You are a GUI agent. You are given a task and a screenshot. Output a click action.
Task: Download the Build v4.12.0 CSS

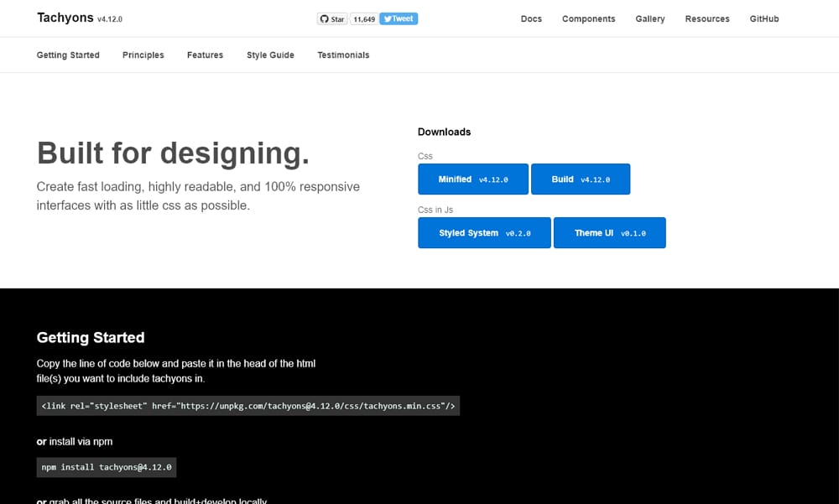(580, 179)
